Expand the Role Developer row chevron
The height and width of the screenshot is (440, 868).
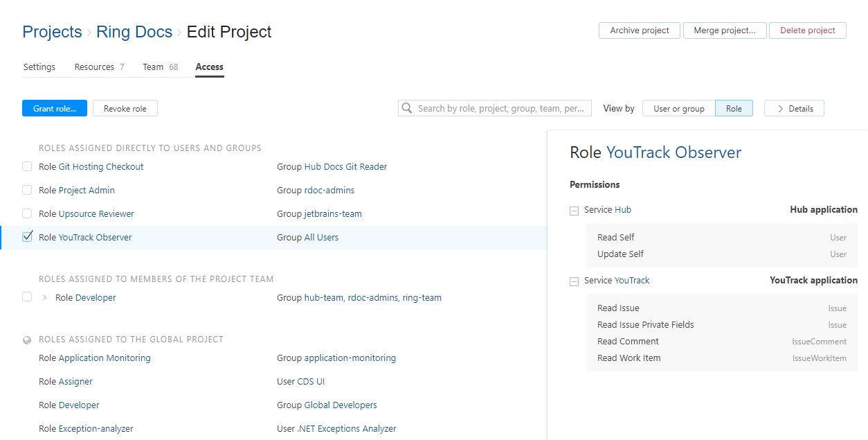[45, 298]
